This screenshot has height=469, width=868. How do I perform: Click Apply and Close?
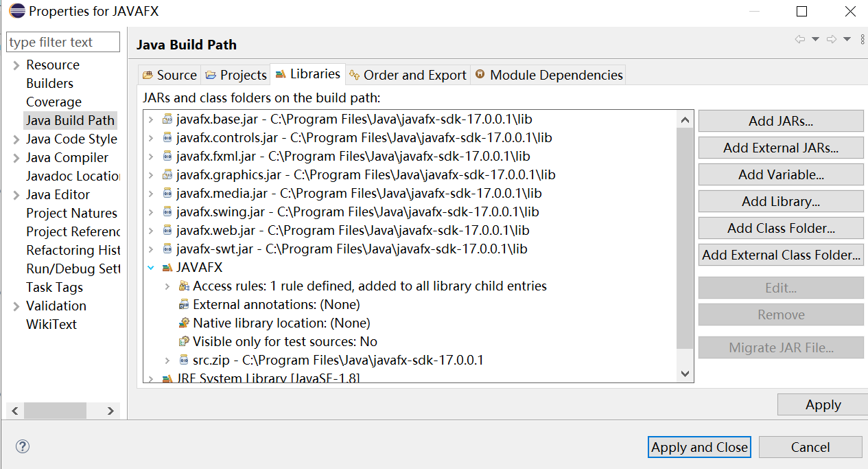tap(699, 447)
